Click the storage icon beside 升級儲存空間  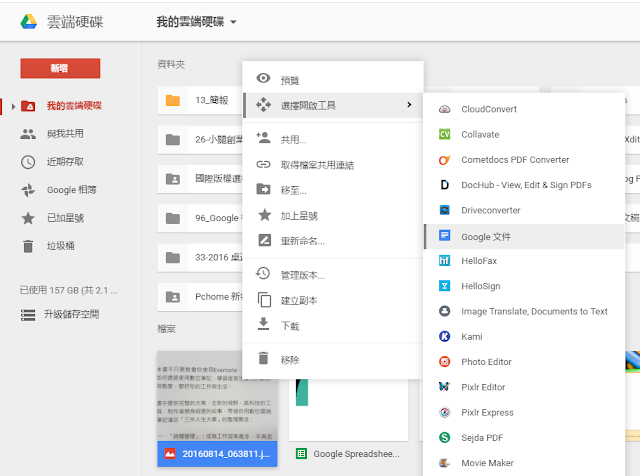28,315
